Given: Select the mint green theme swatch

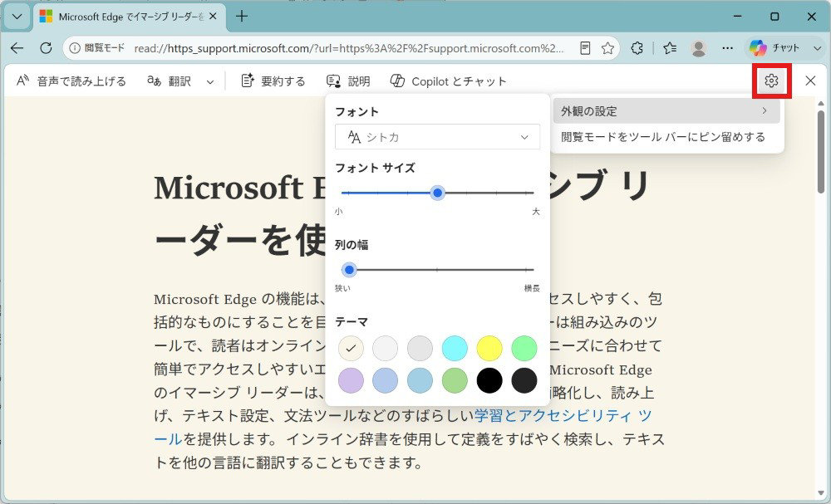Looking at the screenshot, I should pos(524,349).
